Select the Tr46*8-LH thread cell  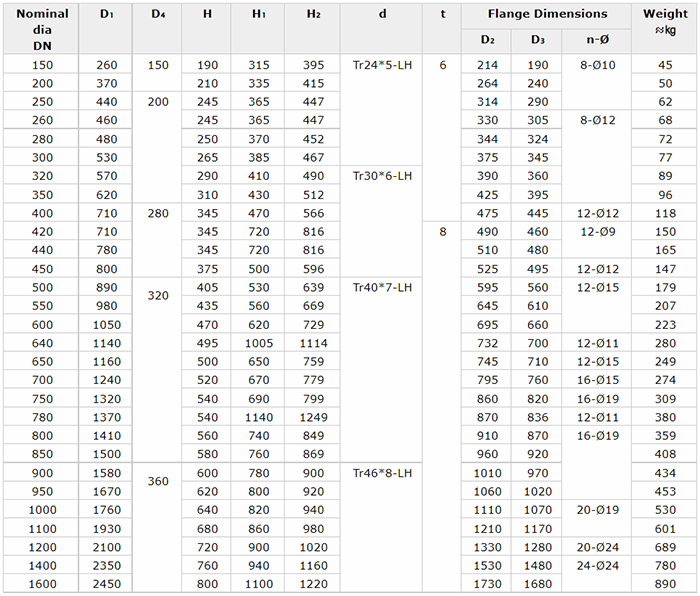pyautogui.click(x=382, y=473)
